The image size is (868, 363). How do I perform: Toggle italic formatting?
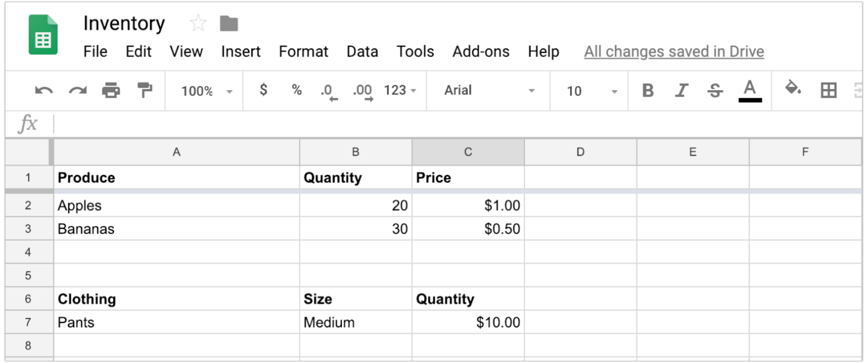681,90
